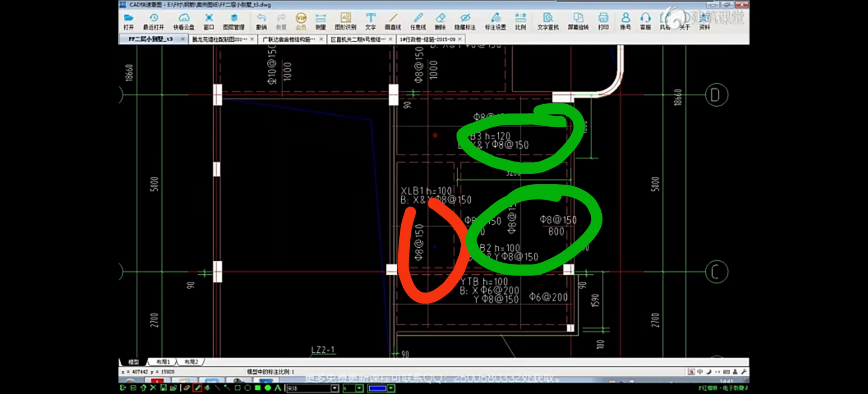Click the 打印 print icon
This screenshot has width=868, height=394.
(x=603, y=22)
